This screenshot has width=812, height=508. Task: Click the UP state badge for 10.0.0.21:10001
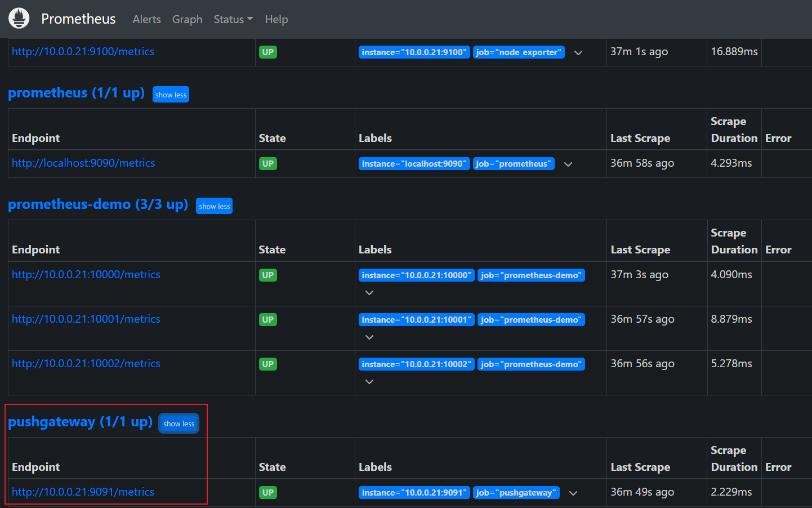point(267,320)
